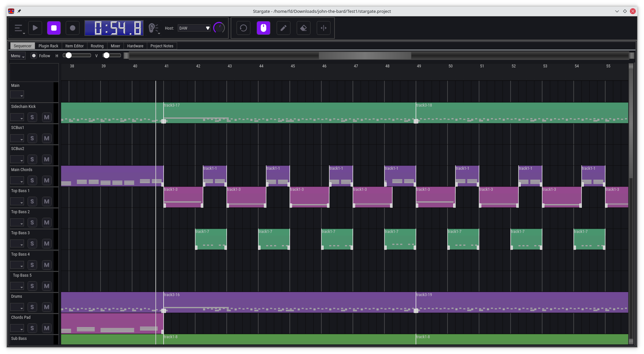Mute the Sidechain Kick track
644x354 pixels.
pos(47,117)
